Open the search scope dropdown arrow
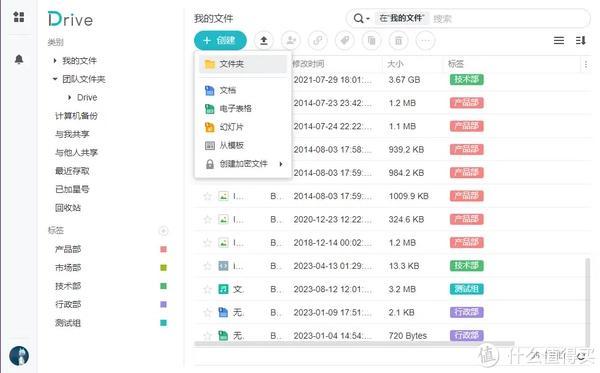 click(368, 19)
